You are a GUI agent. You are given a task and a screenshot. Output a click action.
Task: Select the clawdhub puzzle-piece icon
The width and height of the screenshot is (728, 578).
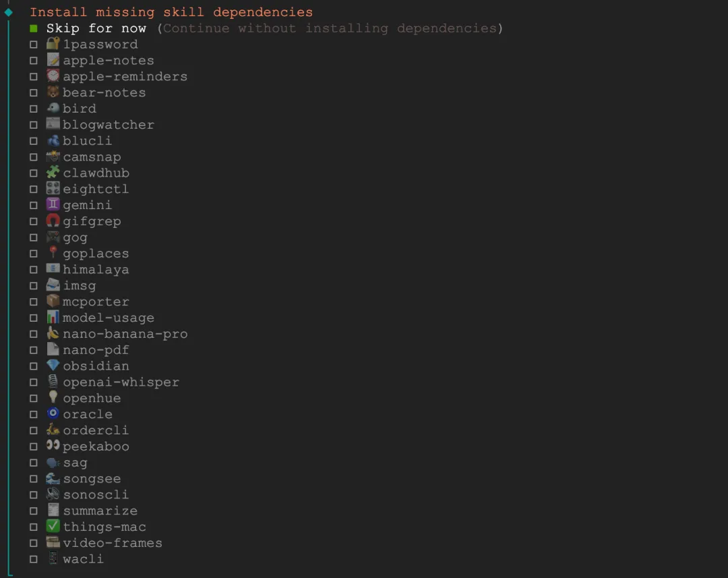click(53, 173)
